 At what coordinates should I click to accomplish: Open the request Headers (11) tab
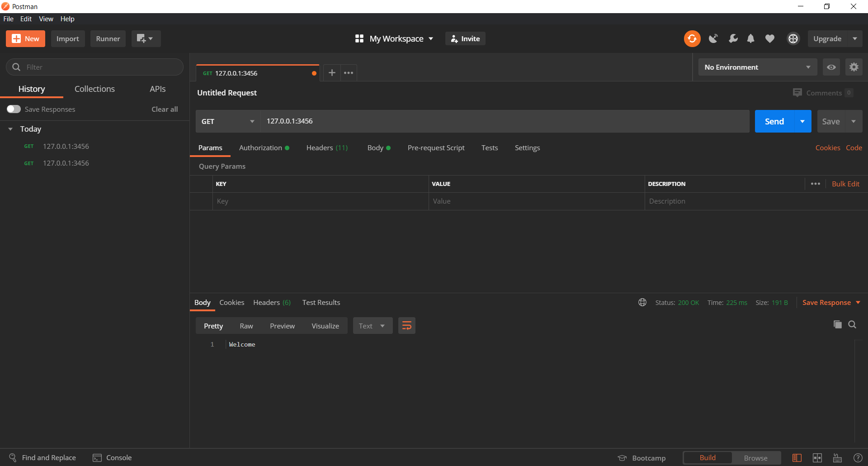click(x=327, y=148)
